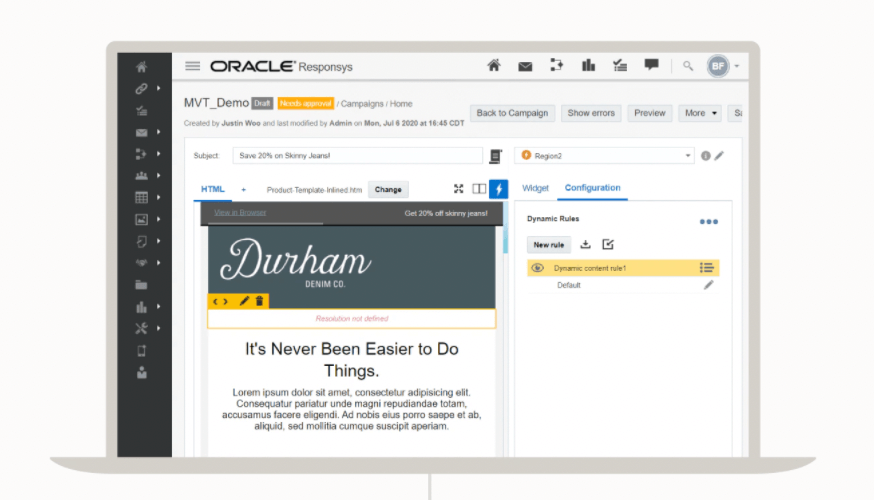Toggle the split view icon in editor toolbar
Screen dimensions: 874x500
click(x=479, y=189)
